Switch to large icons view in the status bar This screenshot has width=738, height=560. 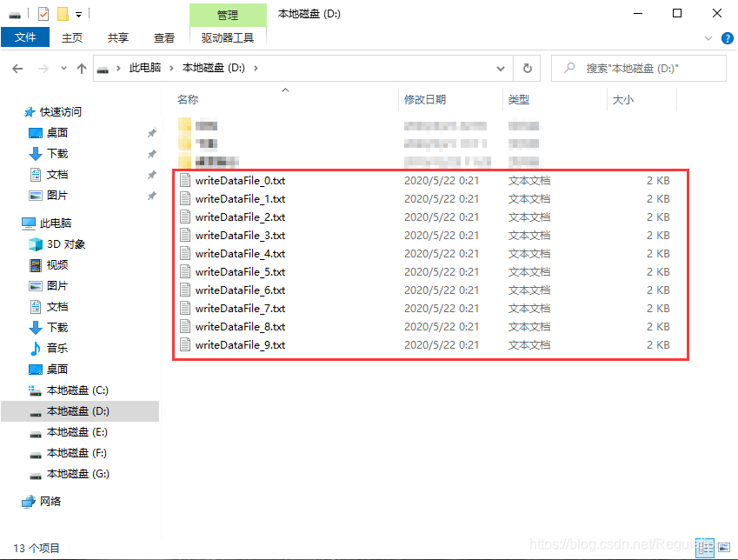pyautogui.click(x=723, y=546)
